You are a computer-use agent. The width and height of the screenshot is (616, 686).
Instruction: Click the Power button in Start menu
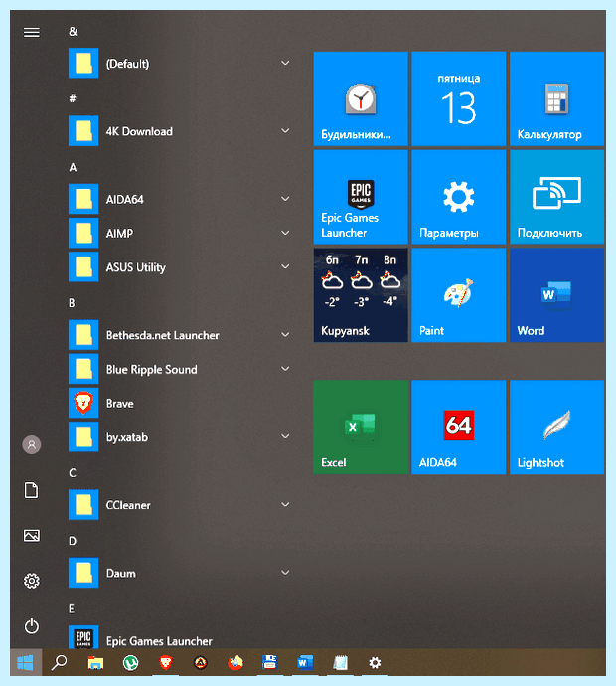click(32, 626)
